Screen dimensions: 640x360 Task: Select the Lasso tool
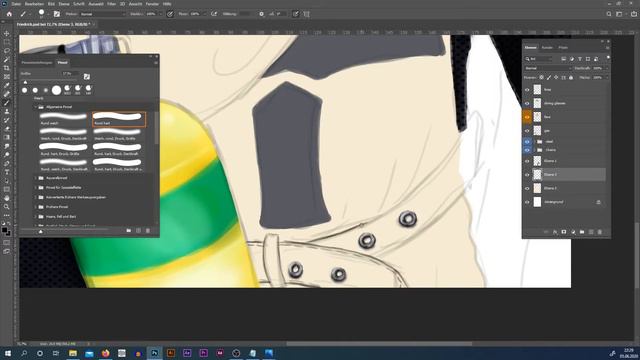click(x=7, y=51)
